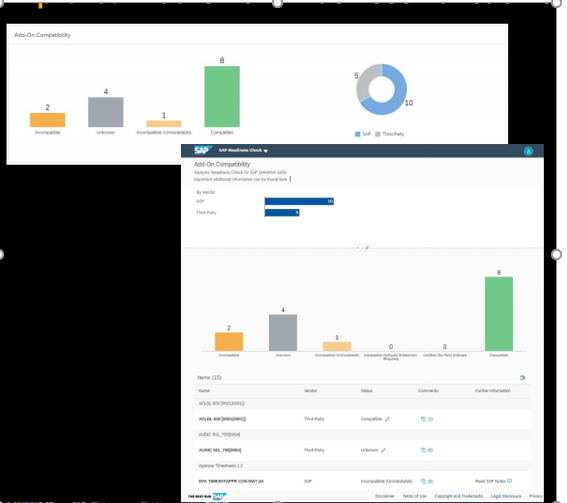Click the 'By Vendor' chart label

click(x=206, y=192)
